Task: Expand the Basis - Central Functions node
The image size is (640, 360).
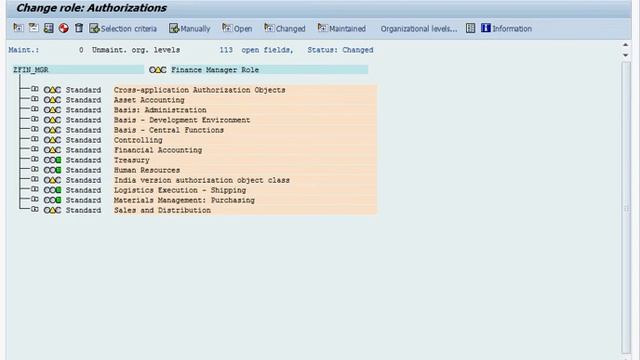Action: (x=35, y=129)
